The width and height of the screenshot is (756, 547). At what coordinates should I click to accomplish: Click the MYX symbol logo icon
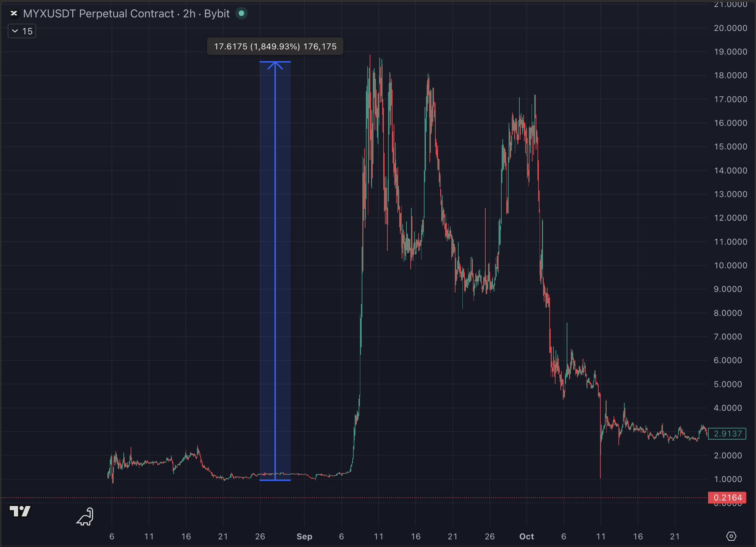14,14
